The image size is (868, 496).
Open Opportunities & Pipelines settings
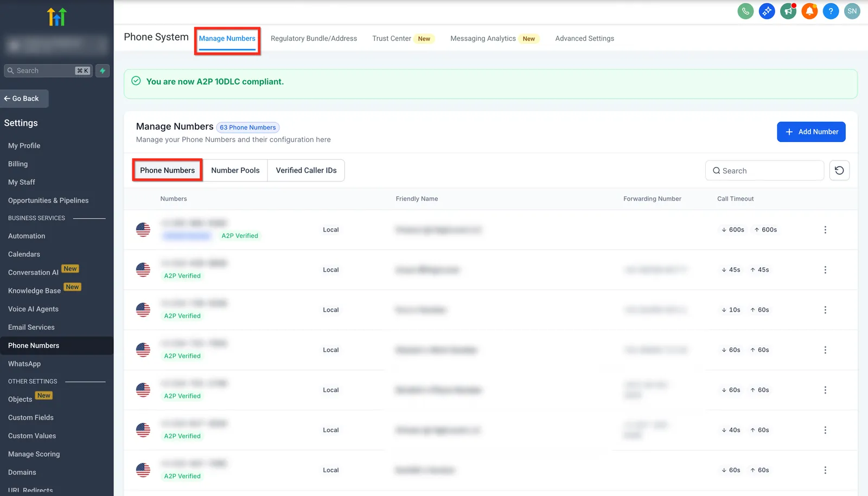[x=48, y=201]
